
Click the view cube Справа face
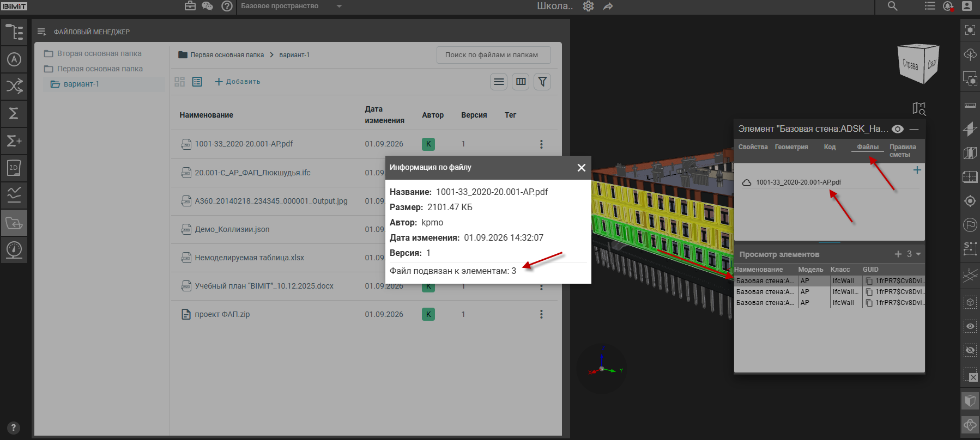point(910,65)
